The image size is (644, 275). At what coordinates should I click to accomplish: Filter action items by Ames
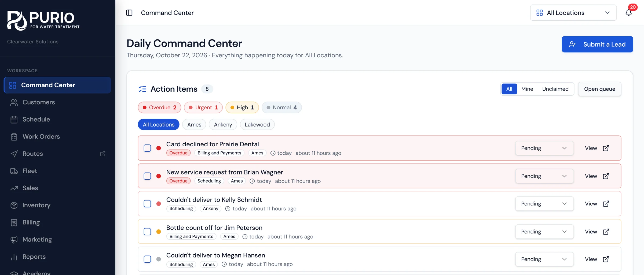pyautogui.click(x=194, y=125)
